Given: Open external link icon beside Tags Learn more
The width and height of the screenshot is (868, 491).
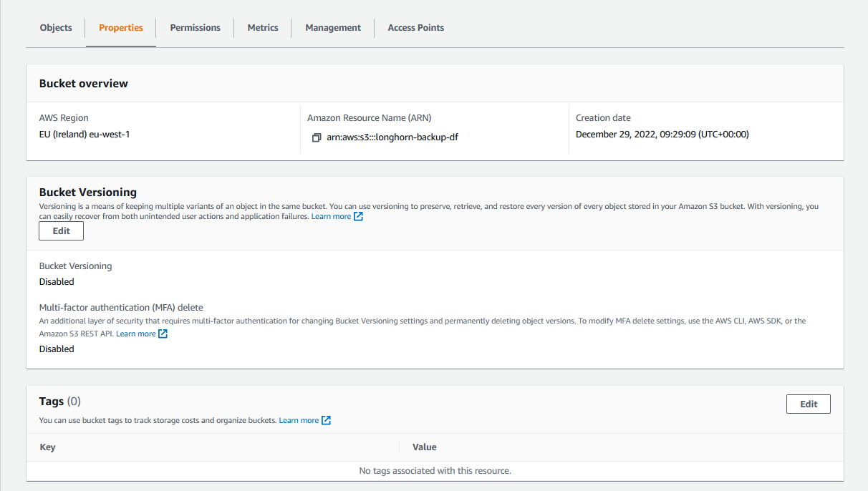Looking at the screenshot, I should [326, 420].
